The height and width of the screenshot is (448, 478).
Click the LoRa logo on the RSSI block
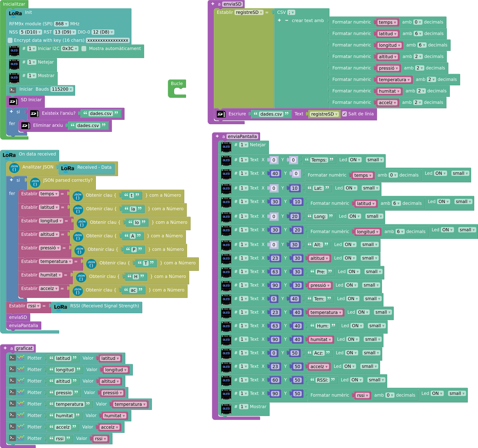tap(61, 307)
